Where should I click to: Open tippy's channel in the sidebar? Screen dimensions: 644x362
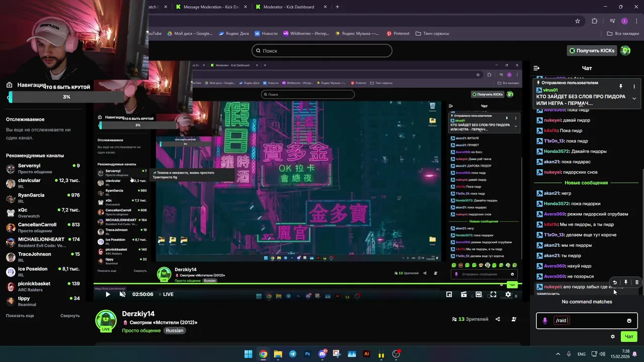coord(43,301)
